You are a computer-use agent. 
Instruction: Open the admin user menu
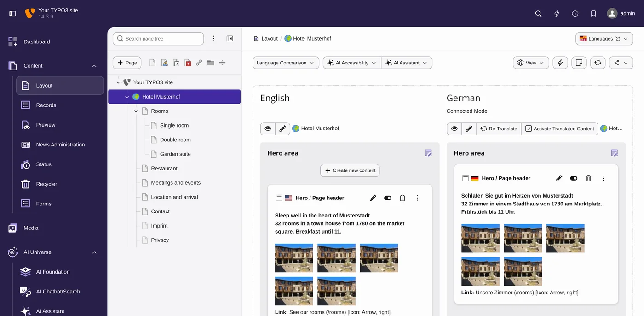click(621, 13)
